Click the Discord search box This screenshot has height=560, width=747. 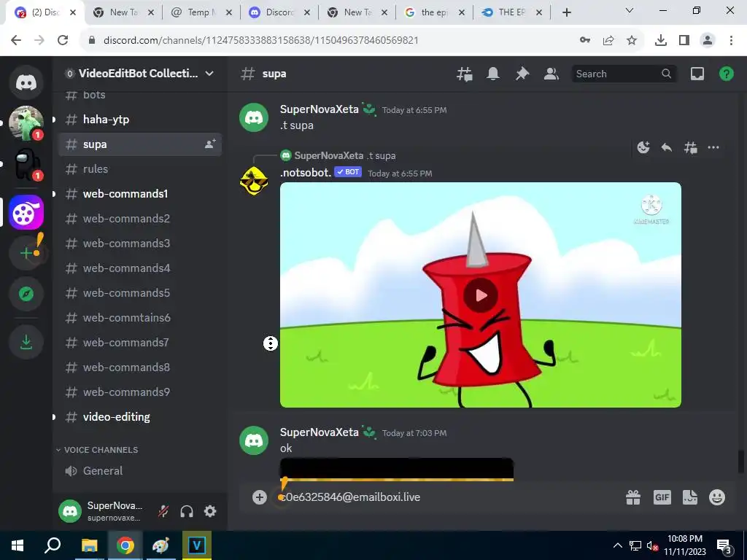click(x=624, y=74)
